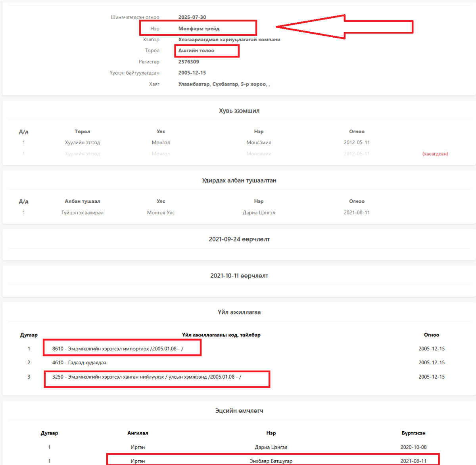Click the company name Монфарм трейд

tap(199, 29)
